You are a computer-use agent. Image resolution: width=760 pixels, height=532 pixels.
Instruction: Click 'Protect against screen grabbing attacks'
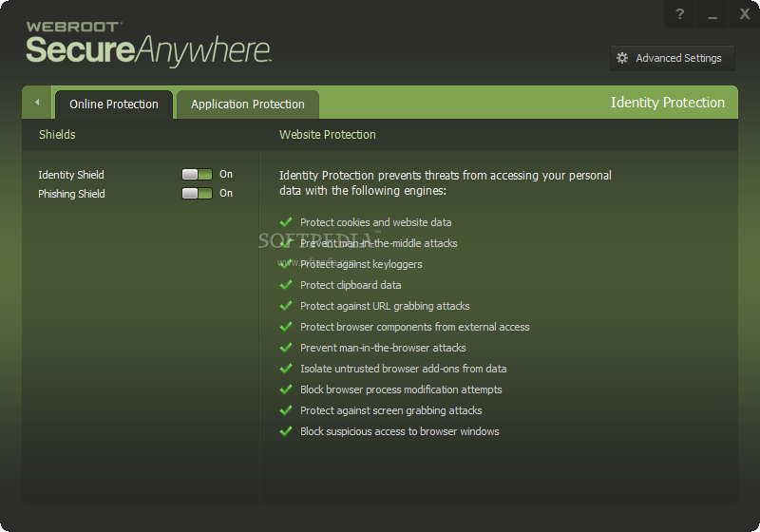(x=391, y=410)
